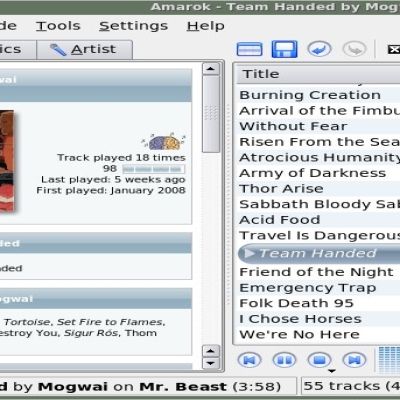Click the lower scroll down arrow
Screen dimensions: 400x400
point(211,363)
